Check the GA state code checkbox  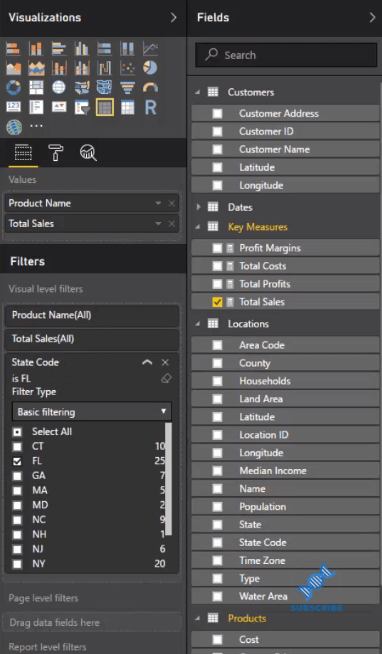click(17, 476)
